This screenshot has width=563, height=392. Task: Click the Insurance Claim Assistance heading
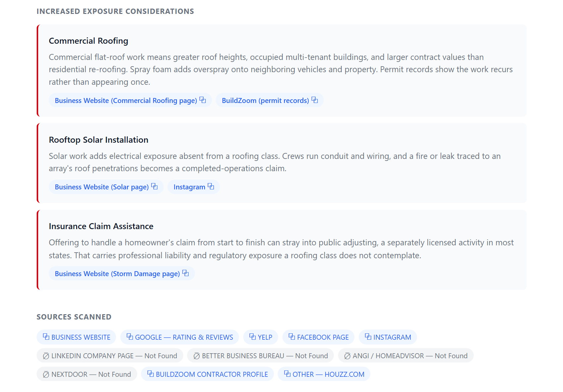101,226
